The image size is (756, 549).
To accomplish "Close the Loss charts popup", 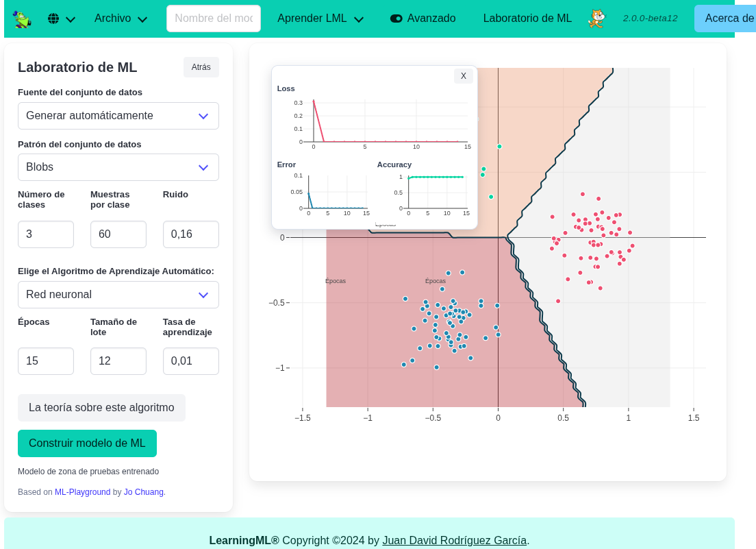I will tap(464, 76).
